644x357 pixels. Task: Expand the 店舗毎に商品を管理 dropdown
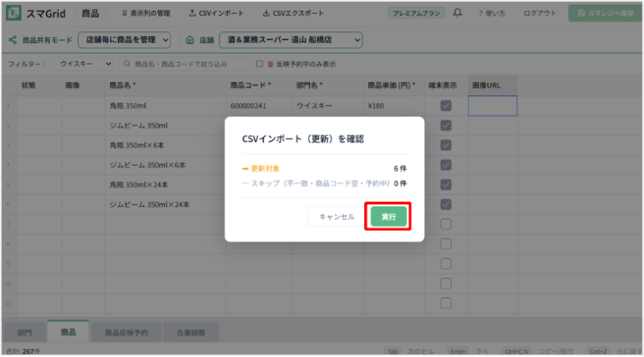coord(125,40)
